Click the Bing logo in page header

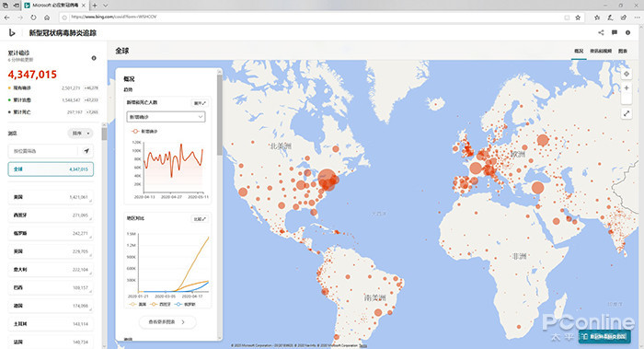point(12,32)
